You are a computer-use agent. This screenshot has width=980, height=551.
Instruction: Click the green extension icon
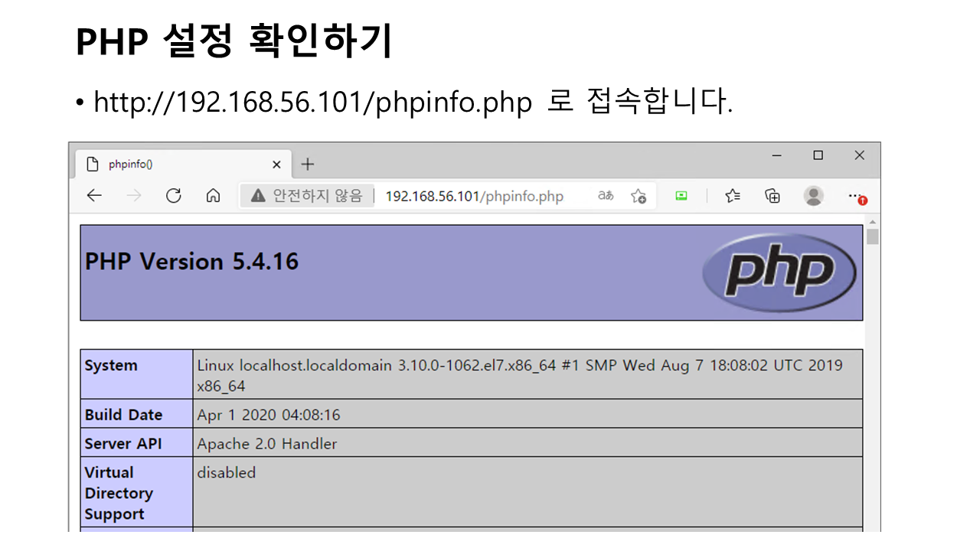[x=681, y=196]
